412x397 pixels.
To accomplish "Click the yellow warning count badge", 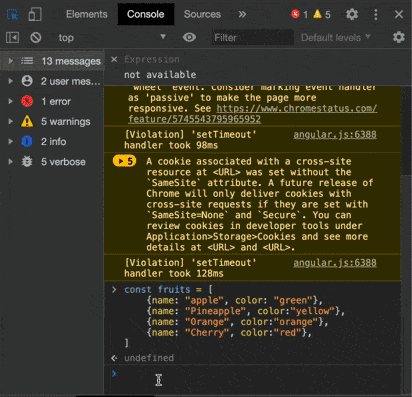I will click(x=322, y=14).
